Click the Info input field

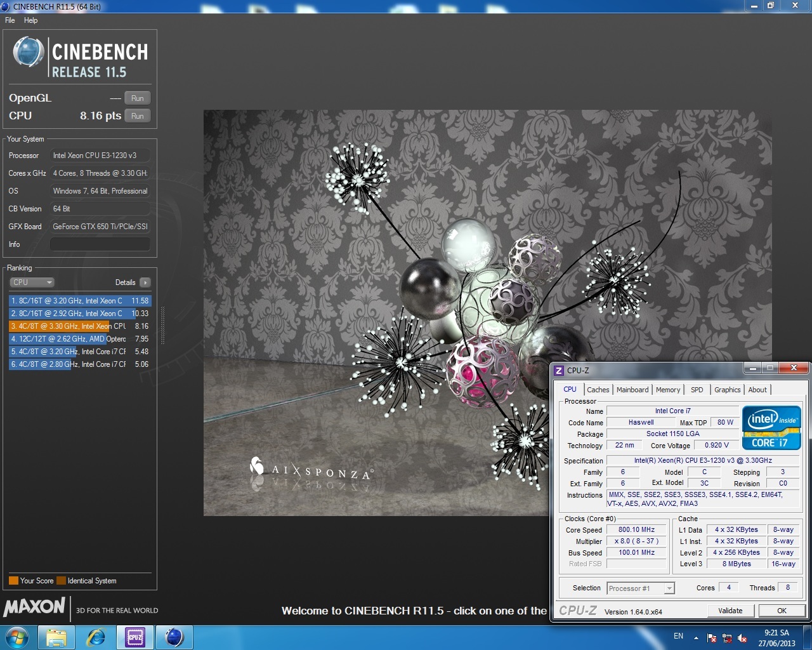[x=100, y=244]
